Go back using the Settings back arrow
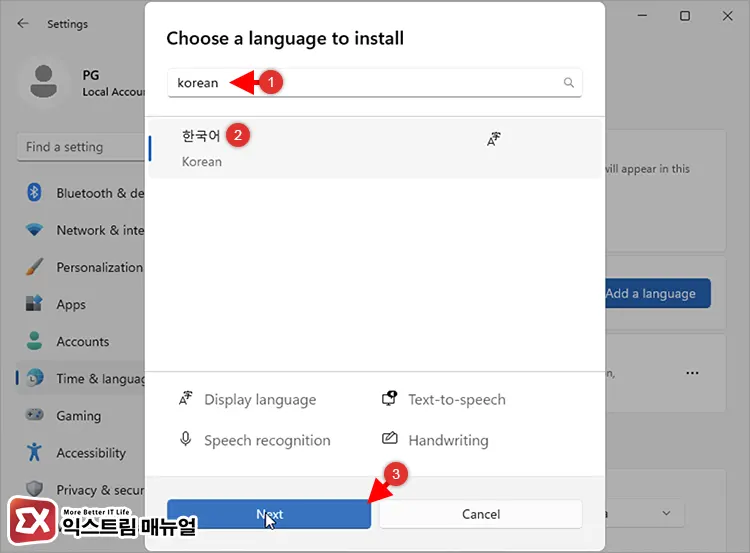The width and height of the screenshot is (750, 553). click(23, 23)
